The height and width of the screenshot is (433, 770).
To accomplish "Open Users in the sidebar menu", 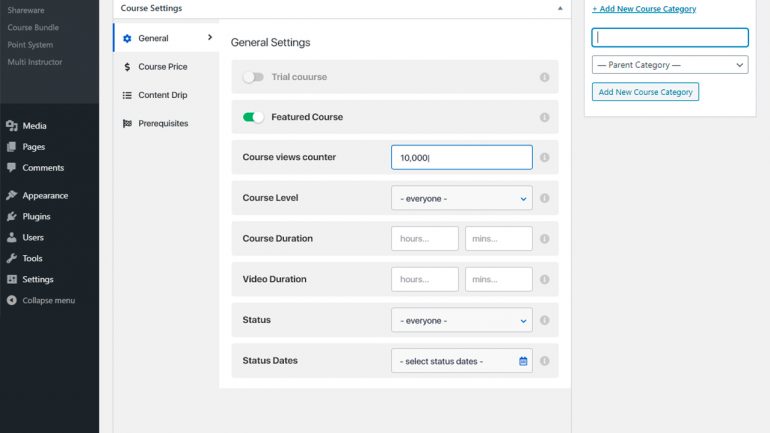I will pos(32,238).
